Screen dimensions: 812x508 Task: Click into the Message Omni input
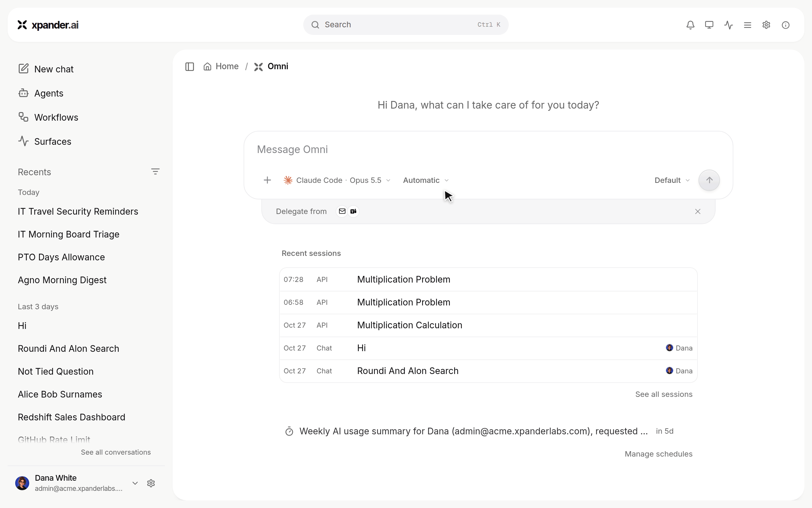[488, 150]
